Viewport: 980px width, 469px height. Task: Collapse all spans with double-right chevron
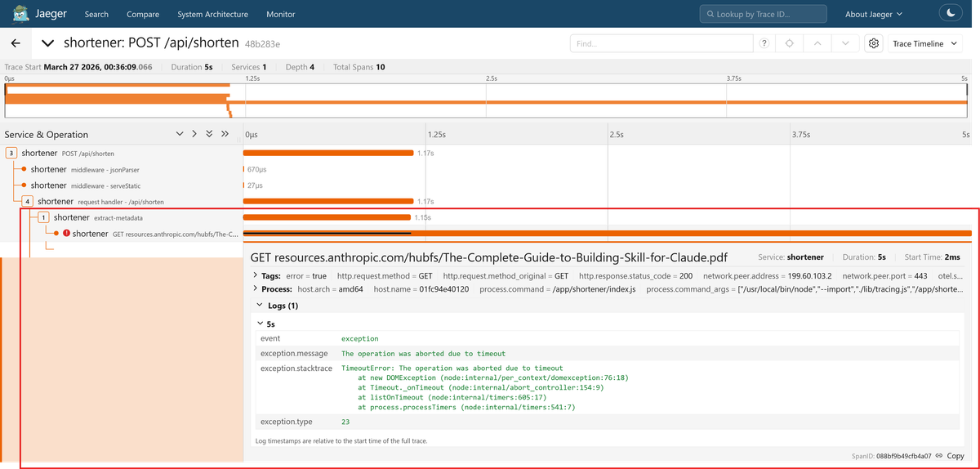(x=225, y=134)
